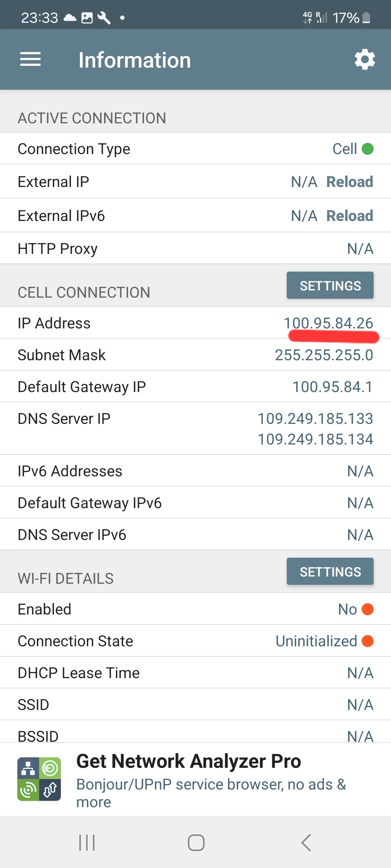Tap the battery icon in status bar
The height and width of the screenshot is (868, 391).
tap(366, 17)
